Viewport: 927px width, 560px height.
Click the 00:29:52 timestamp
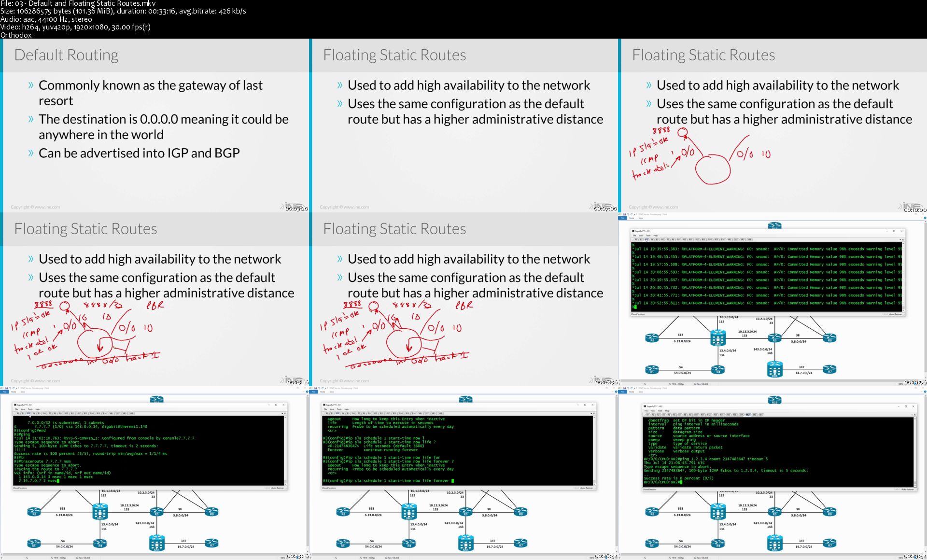(914, 556)
